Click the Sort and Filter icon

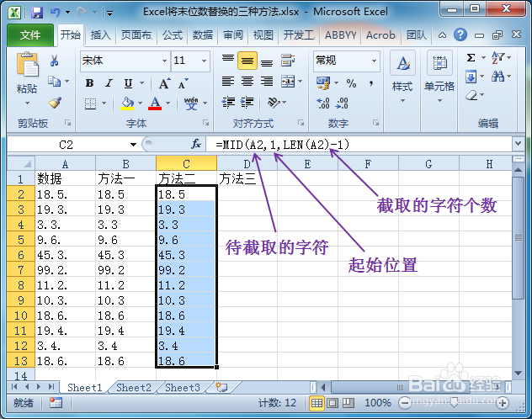pyautogui.click(x=497, y=57)
